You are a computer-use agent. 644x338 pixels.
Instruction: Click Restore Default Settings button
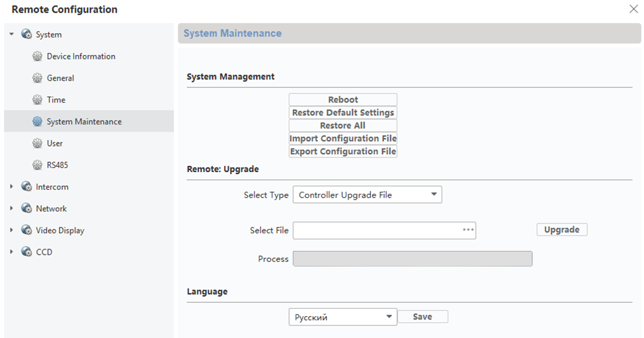pos(342,113)
